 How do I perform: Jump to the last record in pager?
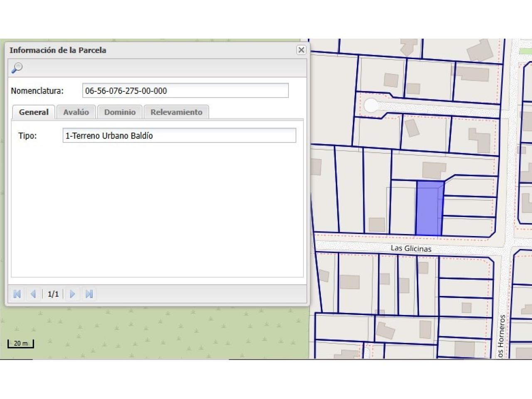click(x=89, y=294)
